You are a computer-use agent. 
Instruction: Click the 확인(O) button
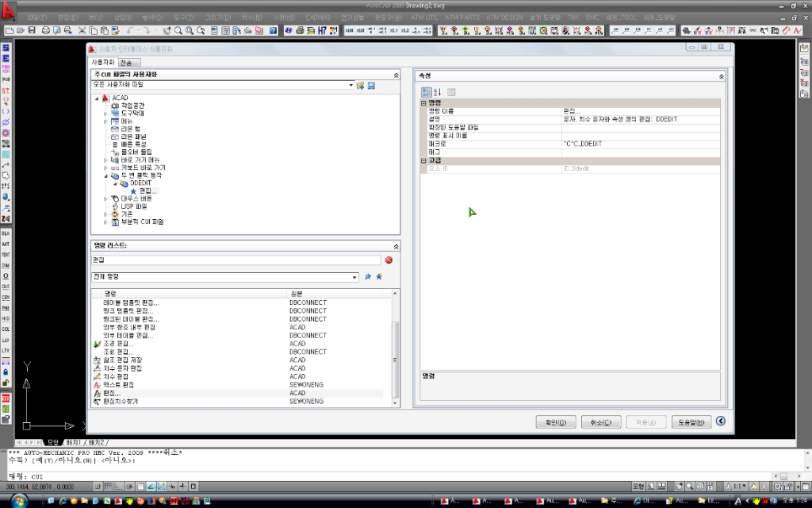(x=556, y=422)
